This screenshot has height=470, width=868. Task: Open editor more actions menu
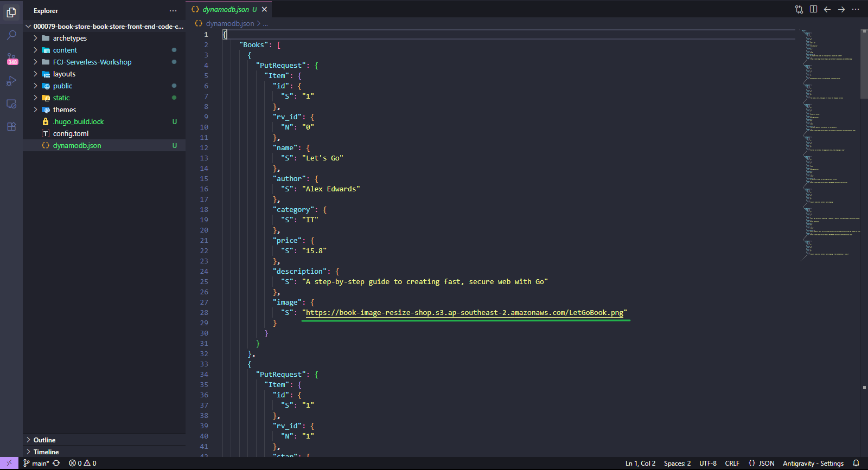tap(856, 9)
